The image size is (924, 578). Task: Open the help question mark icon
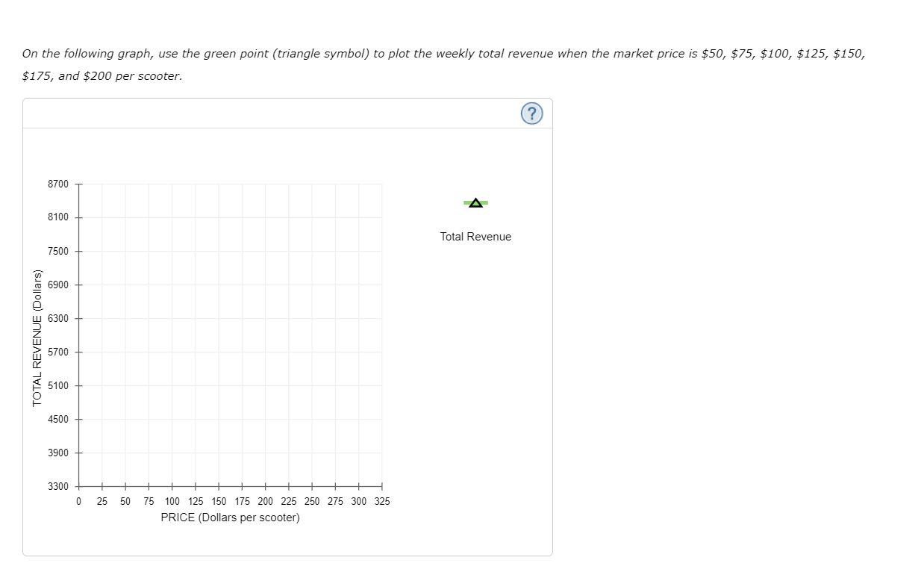click(531, 114)
